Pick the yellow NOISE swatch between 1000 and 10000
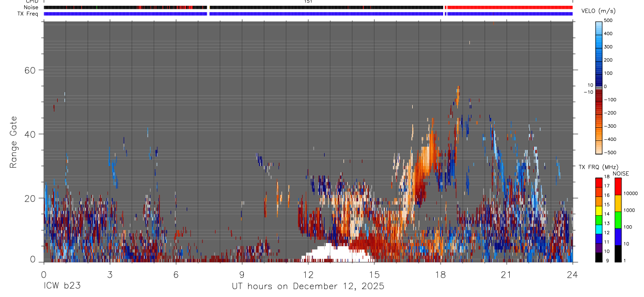Viewport: 644px width, 297px height. [x=617, y=203]
